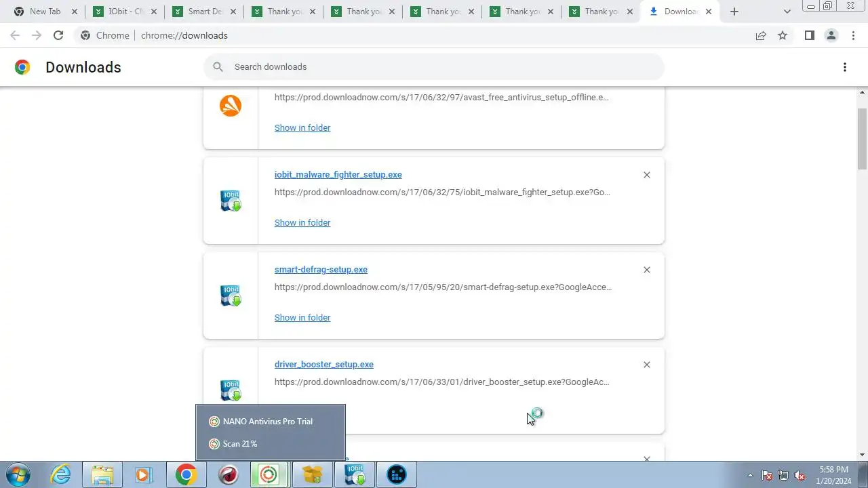Close the Smart Defrag tab

[x=233, y=12]
